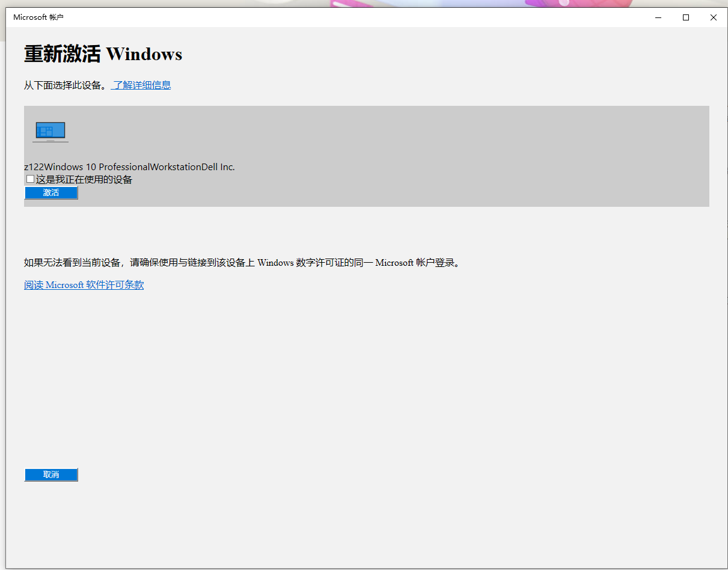Screen dimensions: 728x570
Task: Open 阅读 Microsoft 软件许可条款 link
Action: point(84,285)
